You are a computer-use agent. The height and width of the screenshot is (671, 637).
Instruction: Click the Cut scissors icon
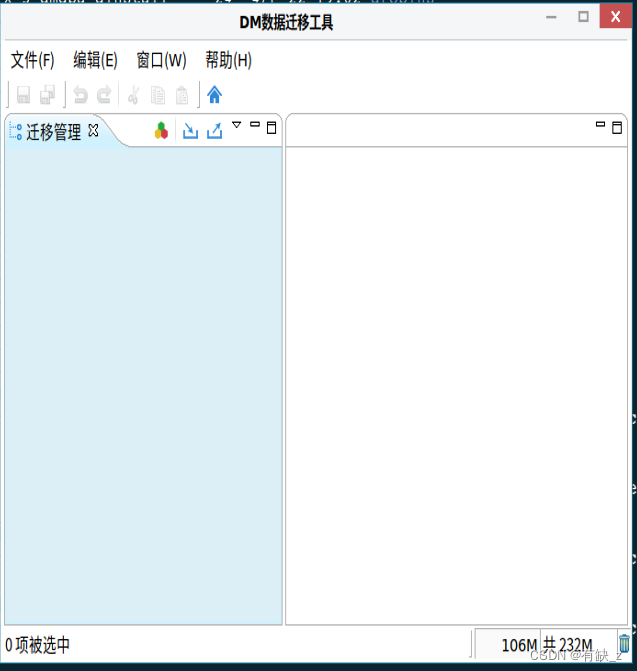tap(133, 95)
